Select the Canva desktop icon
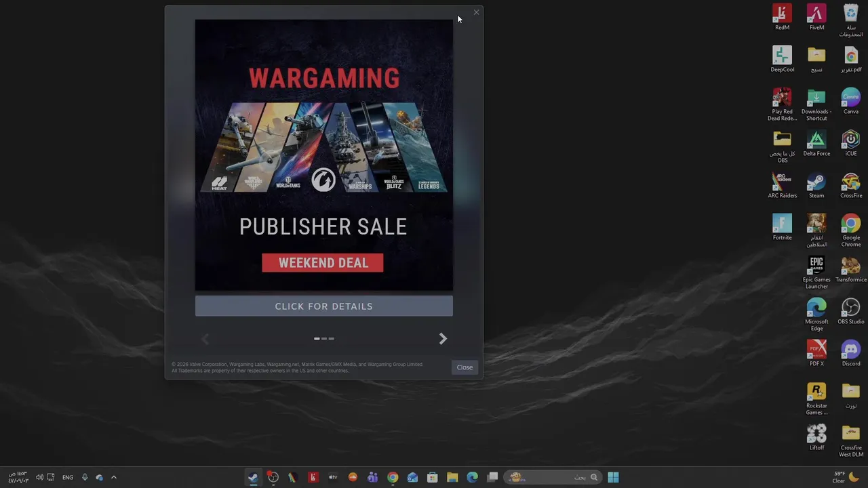Image resolution: width=868 pixels, height=488 pixels. [x=851, y=102]
